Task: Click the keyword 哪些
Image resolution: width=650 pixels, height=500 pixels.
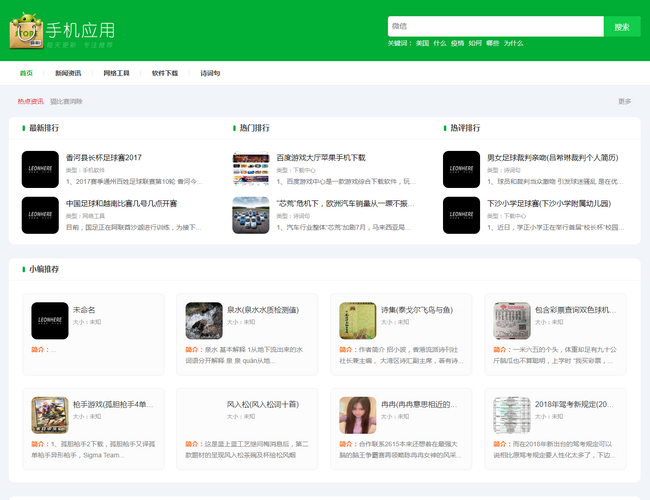Action: pos(493,43)
